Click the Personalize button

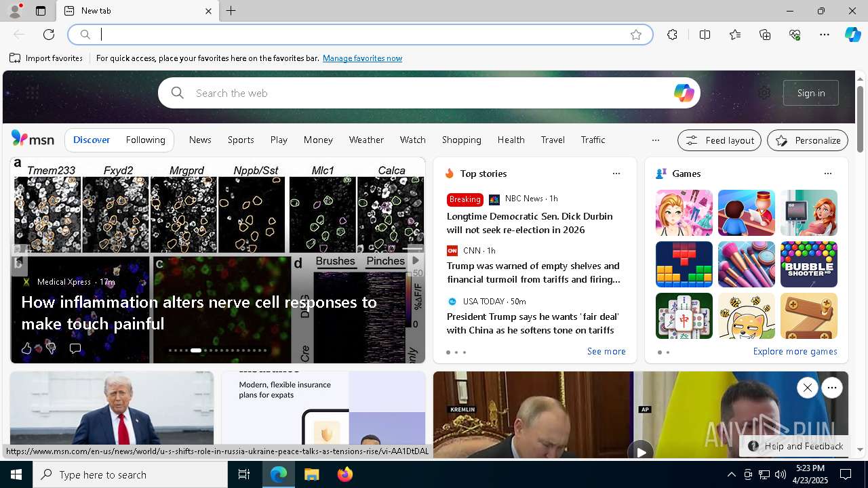point(808,140)
